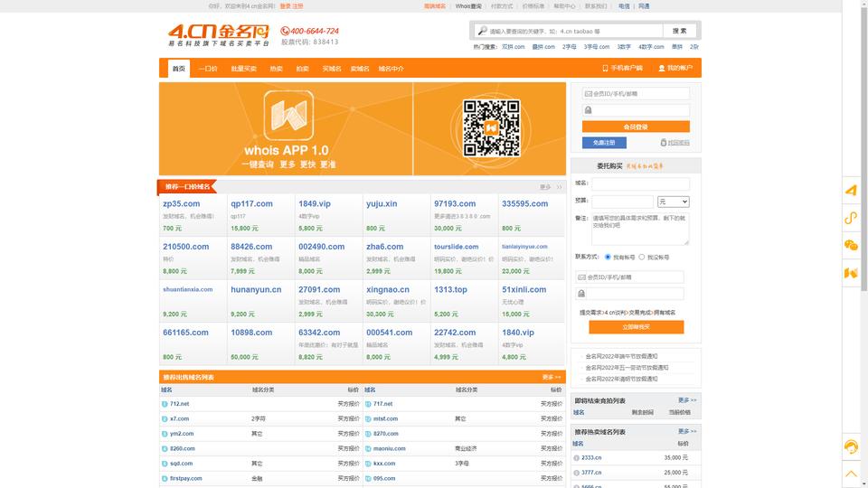
Task: Click the lock icon beside forgot password
Action: (663, 143)
